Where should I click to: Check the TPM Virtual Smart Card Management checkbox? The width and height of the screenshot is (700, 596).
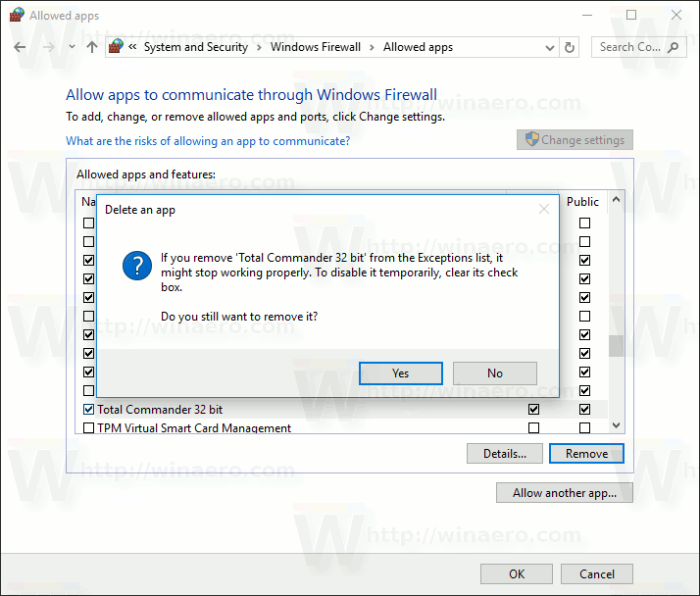pos(89,427)
